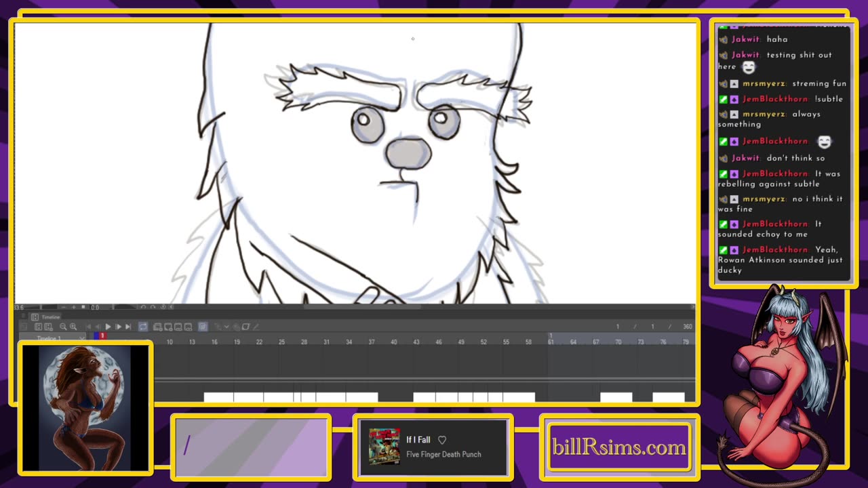The height and width of the screenshot is (488, 868).
Task: Click the New timeline icon
Action: click(39, 327)
